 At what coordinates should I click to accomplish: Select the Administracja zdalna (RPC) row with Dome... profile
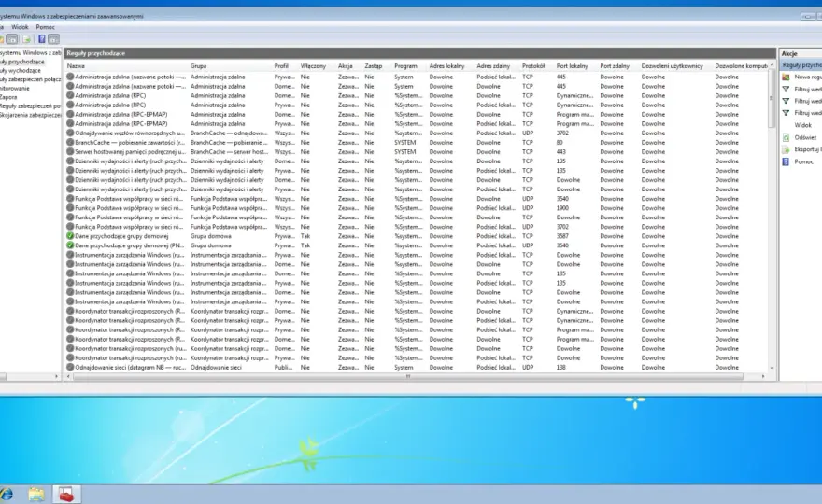point(417,96)
